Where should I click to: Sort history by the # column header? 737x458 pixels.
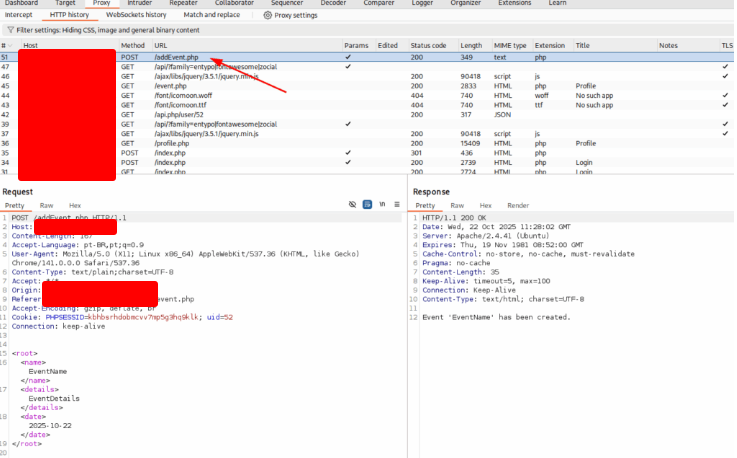tap(5, 46)
